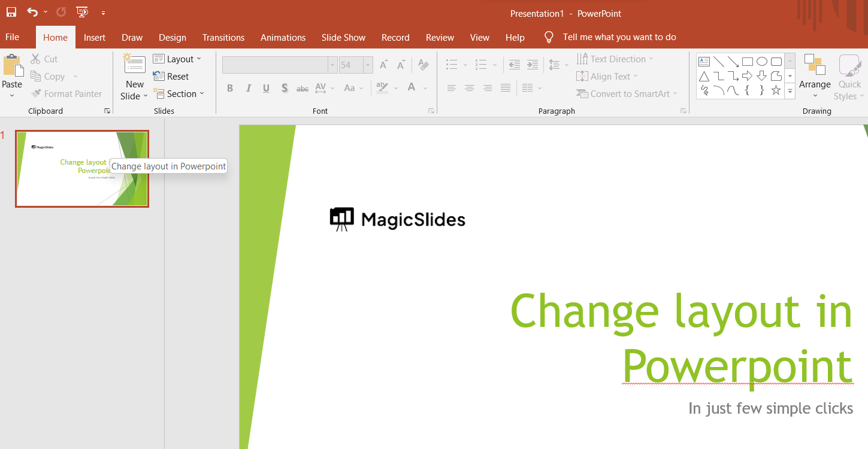Toggle Italic formatting
This screenshot has width=868, height=449.
(x=248, y=88)
